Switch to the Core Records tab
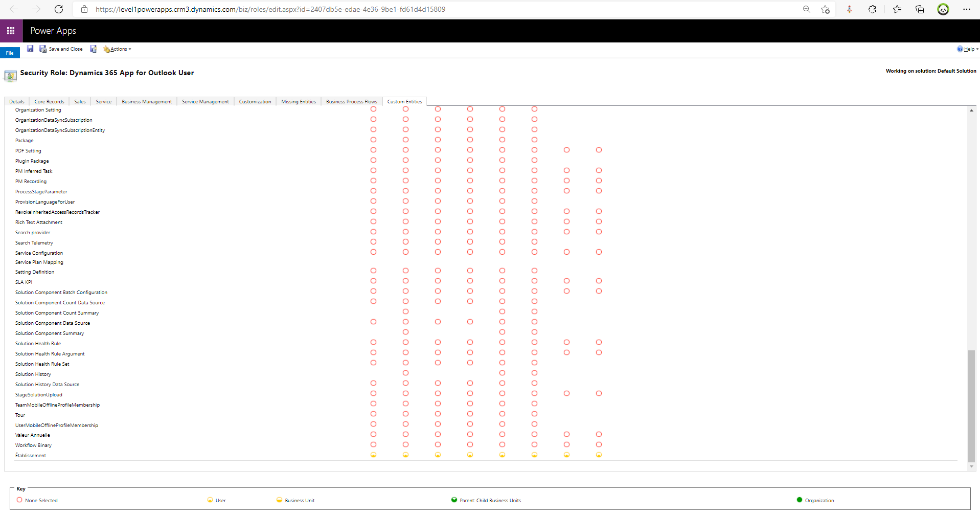The image size is (980, 514). (49, 101)
